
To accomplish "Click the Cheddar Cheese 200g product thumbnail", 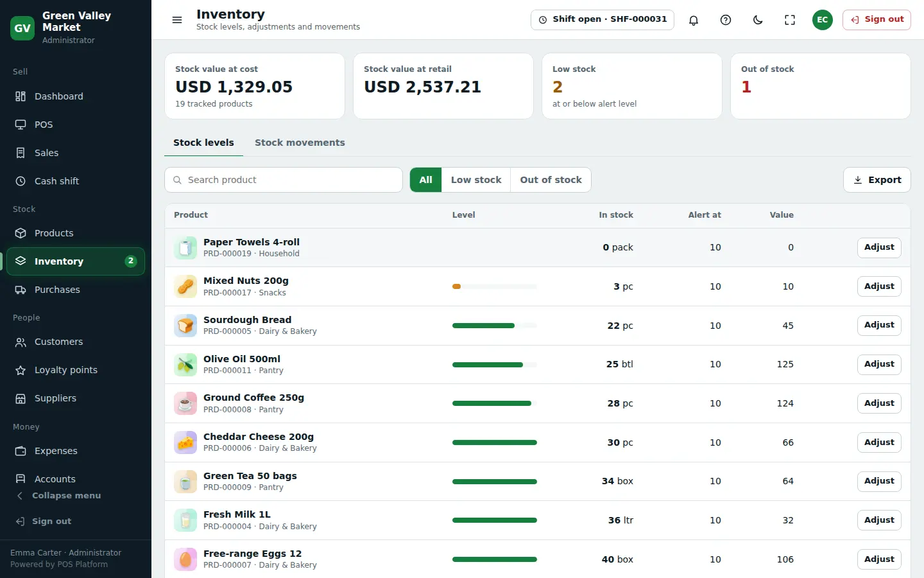I will [x=185, y=442].
